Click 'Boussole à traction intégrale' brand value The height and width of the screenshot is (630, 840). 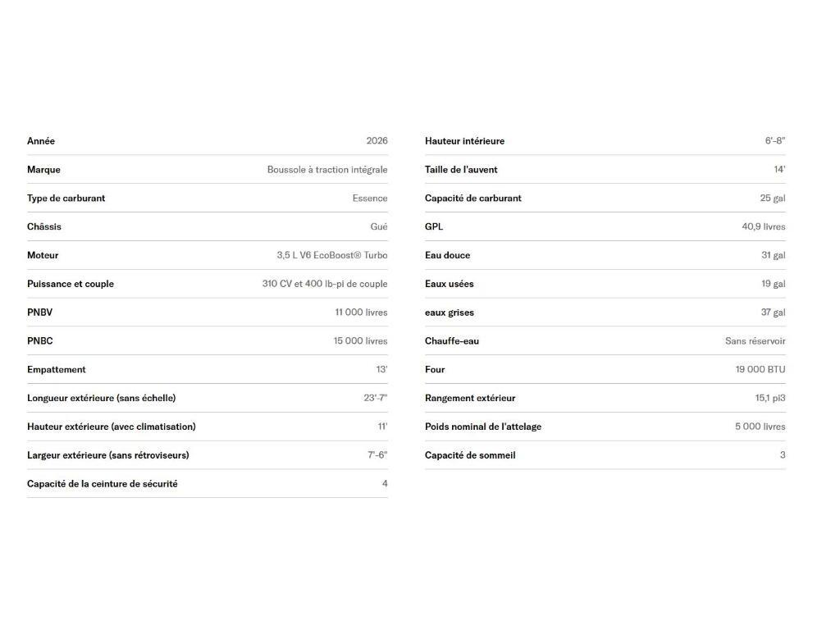(x=326, y=170)
